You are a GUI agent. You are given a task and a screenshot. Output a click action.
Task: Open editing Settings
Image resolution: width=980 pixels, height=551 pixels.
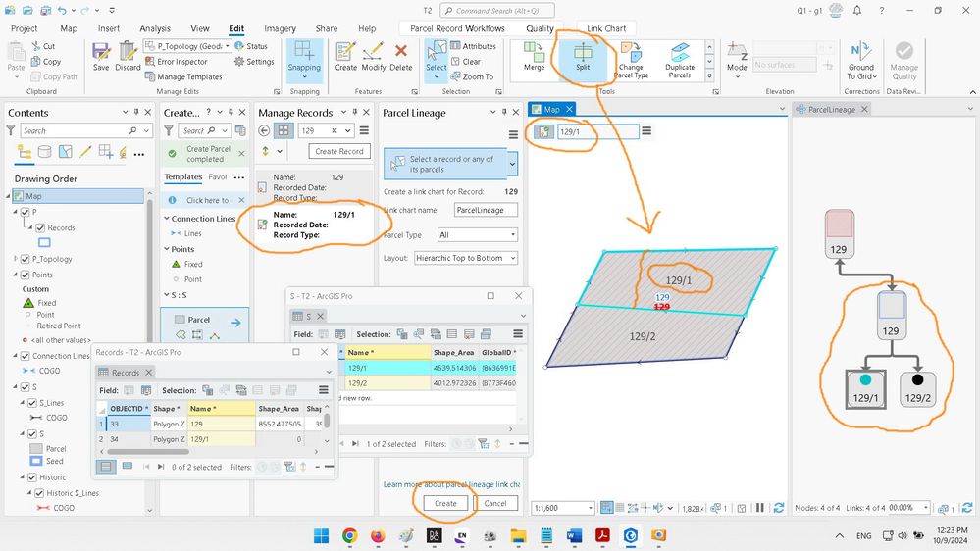(254, 62)
